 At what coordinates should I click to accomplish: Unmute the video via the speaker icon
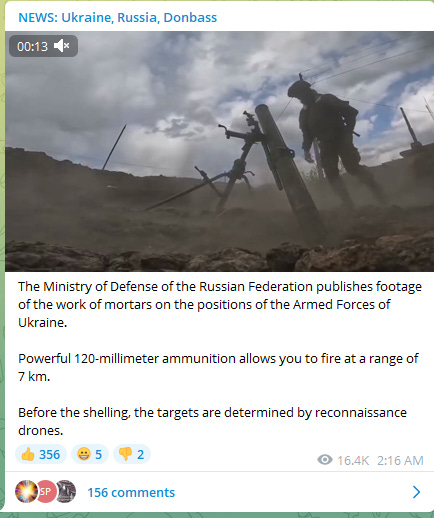[62, 46]
